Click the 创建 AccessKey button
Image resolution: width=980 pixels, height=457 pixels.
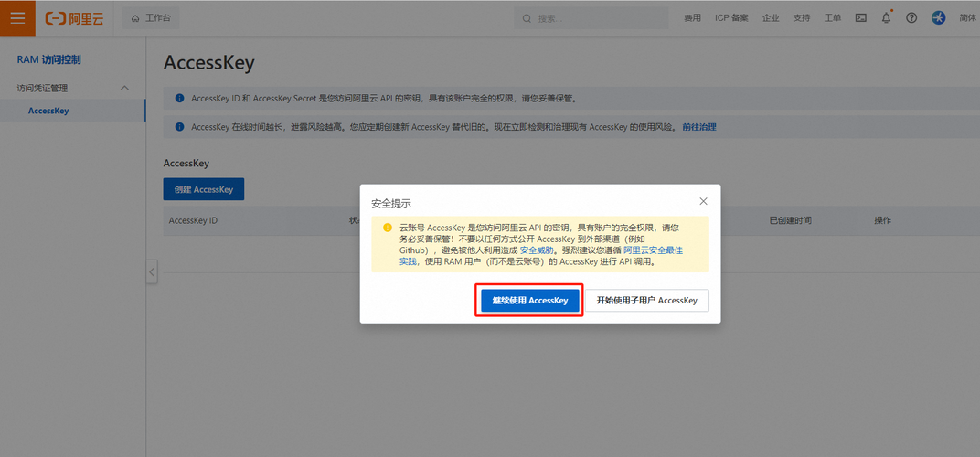point(204,189)
